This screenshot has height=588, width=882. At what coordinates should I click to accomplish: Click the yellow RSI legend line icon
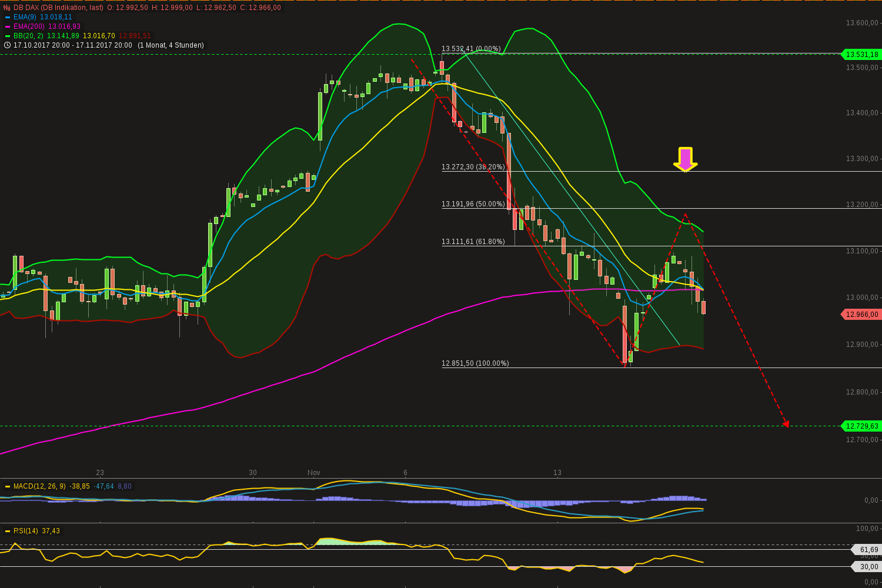(x=8, y=531)
